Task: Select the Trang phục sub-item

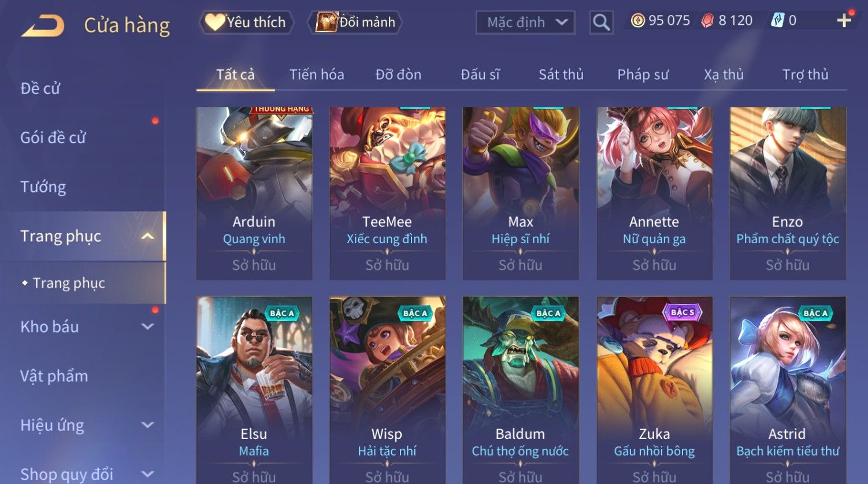Action: 69,283
